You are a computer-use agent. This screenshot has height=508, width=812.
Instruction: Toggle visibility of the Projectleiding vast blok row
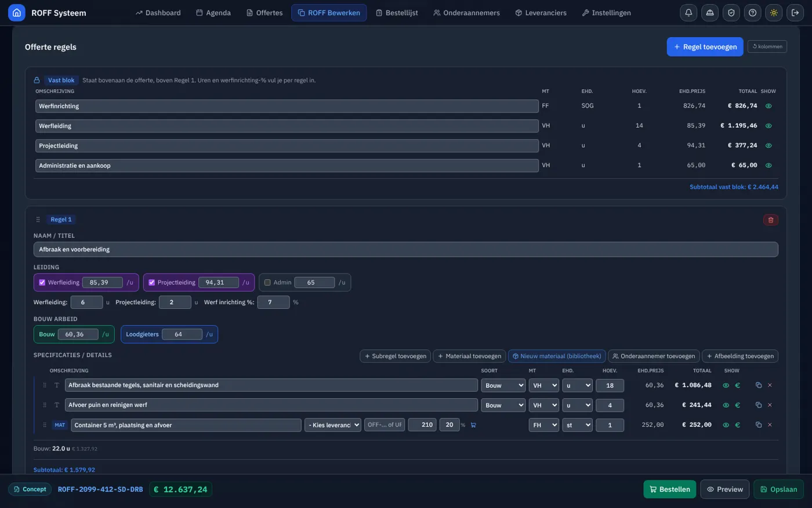click(x=768, y=146)
